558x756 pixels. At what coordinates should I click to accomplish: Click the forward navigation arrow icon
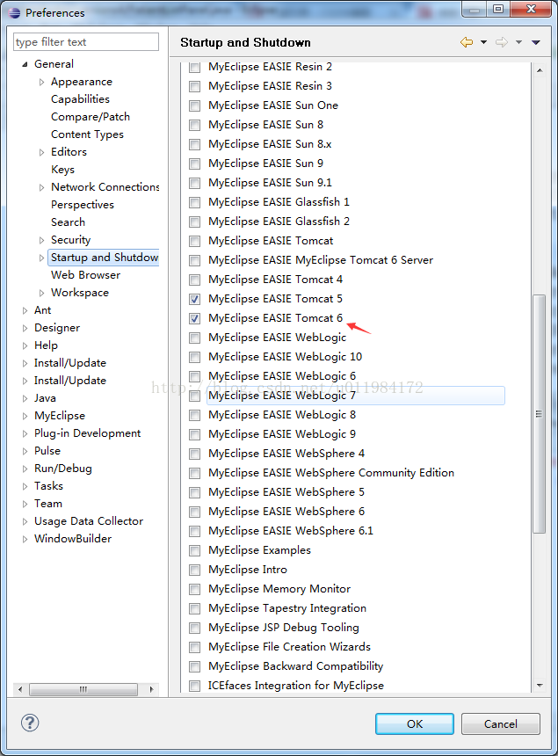[x=502, y=42]
